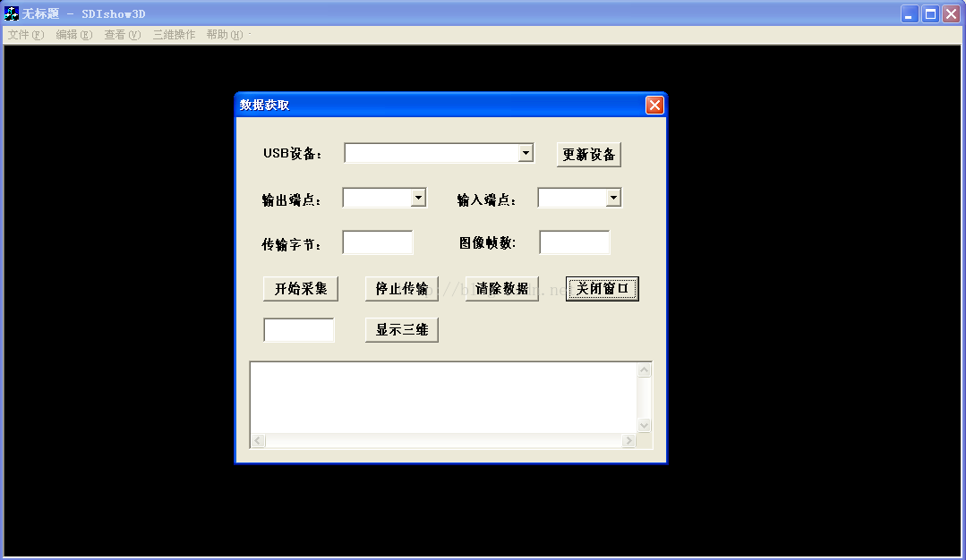Close the 数据获取 dialog with the red X
Viewport: 966px width, 560px height.
[654, 106]
